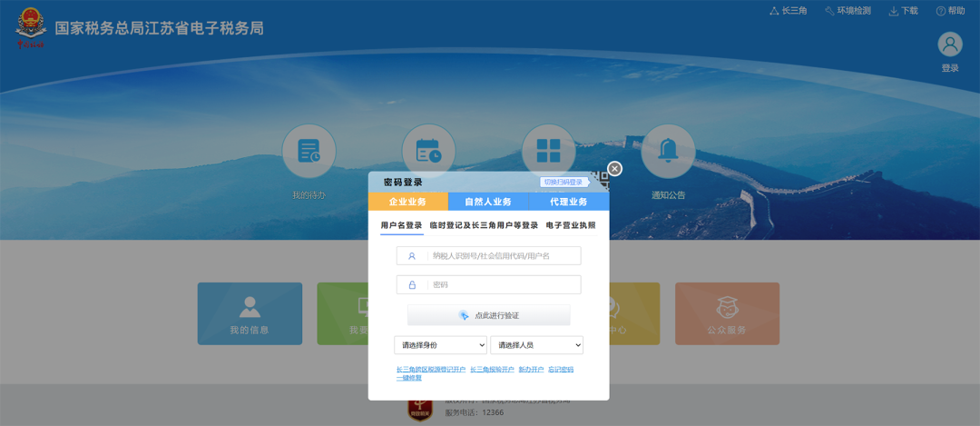This screenshot has width=980, height=426.
Task: Click the 登录 text under avatar
Action: [950, 68]
